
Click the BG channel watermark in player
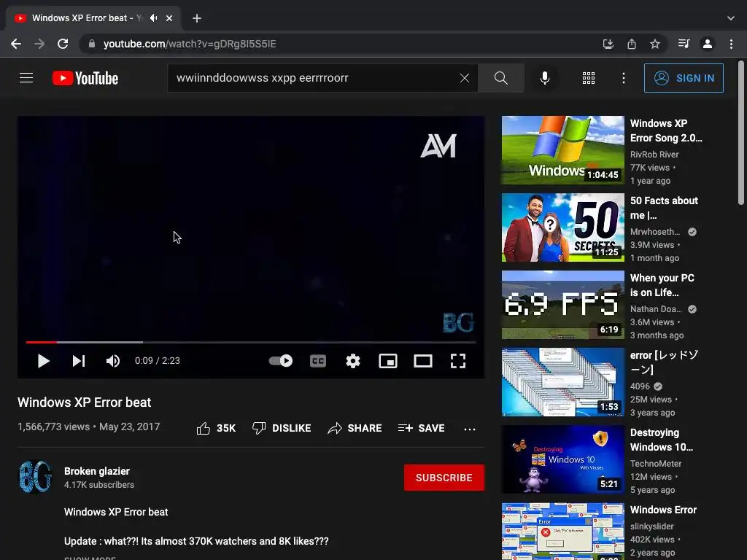coord(458,322)
